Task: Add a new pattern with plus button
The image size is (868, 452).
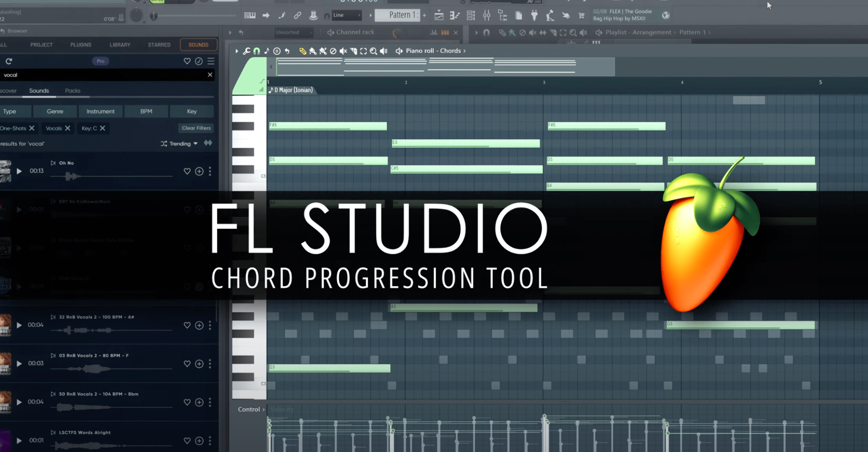Action: click(x=425, y=15)
